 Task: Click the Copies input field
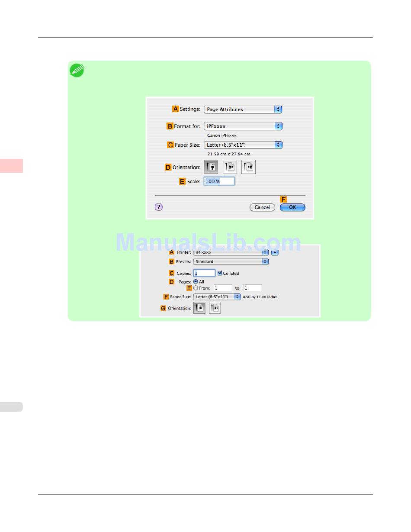204,273
